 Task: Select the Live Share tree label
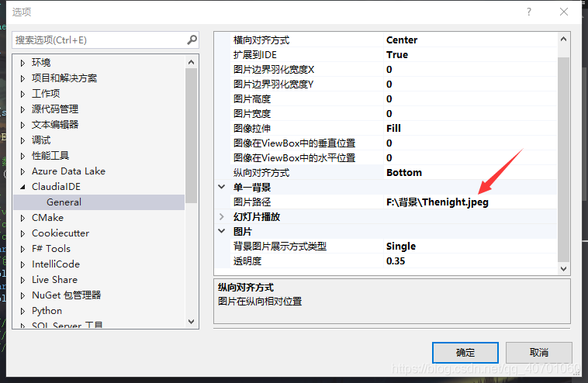click(x=54, y=280)
